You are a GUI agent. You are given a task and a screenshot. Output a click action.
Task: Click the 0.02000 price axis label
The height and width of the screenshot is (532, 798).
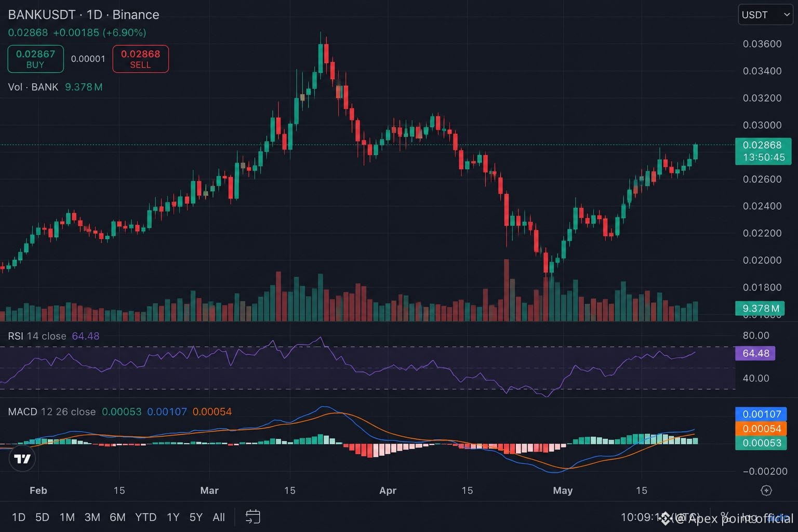762,260
